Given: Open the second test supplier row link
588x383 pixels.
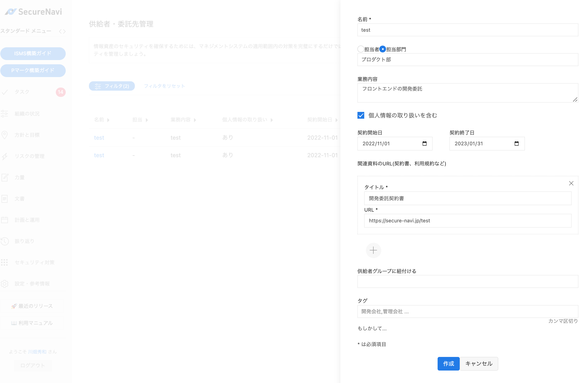Looking at the screenshot, I should point(99,155).
